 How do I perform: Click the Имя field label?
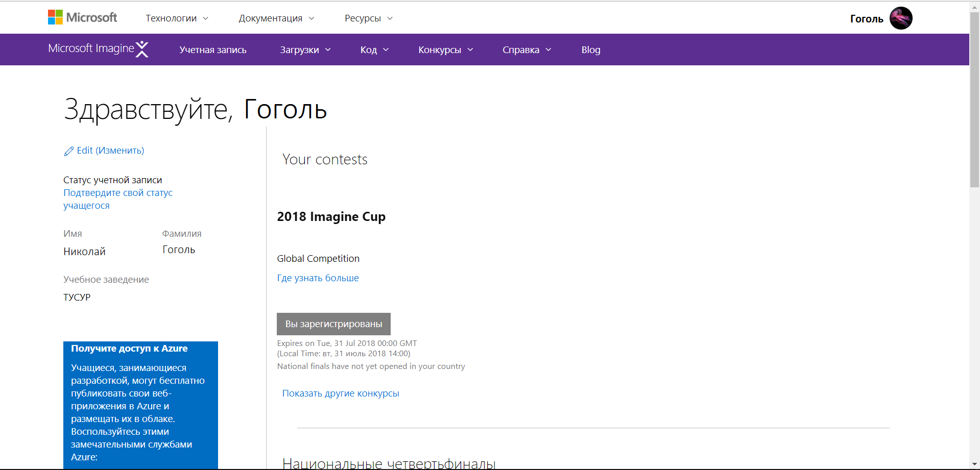(73, 234)
